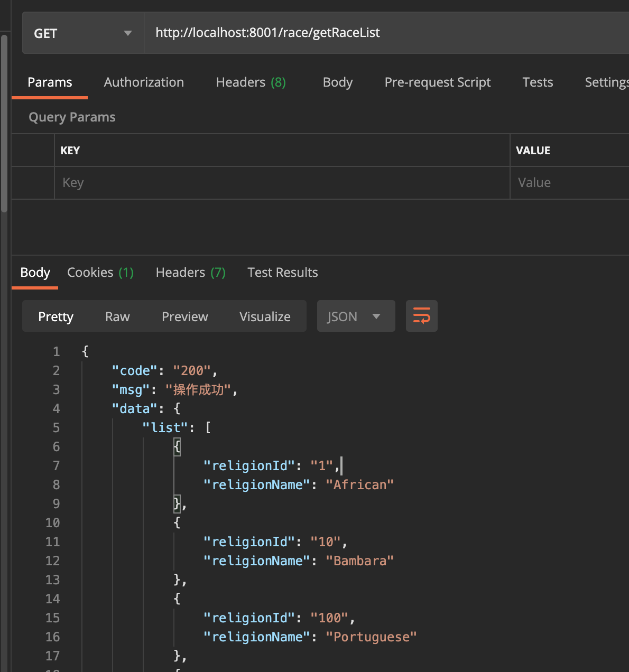Open the Tests tab

coord(538,82)
